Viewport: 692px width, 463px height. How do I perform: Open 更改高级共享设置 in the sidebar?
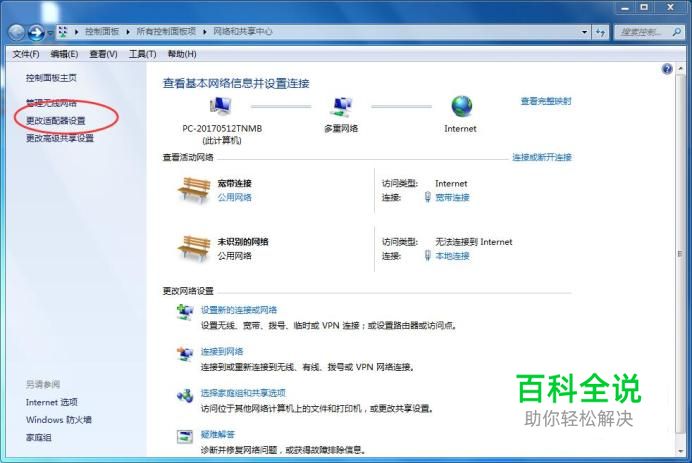tap(60, 138)
